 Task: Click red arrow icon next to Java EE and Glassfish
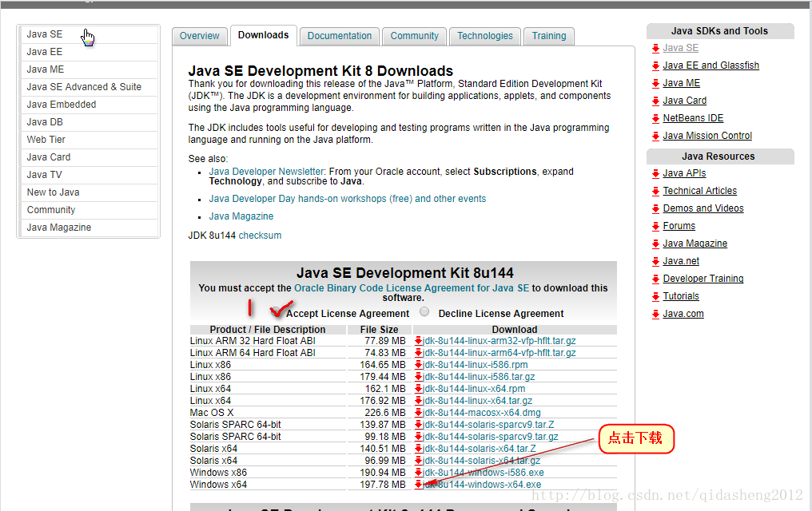(x=655, y=65)
